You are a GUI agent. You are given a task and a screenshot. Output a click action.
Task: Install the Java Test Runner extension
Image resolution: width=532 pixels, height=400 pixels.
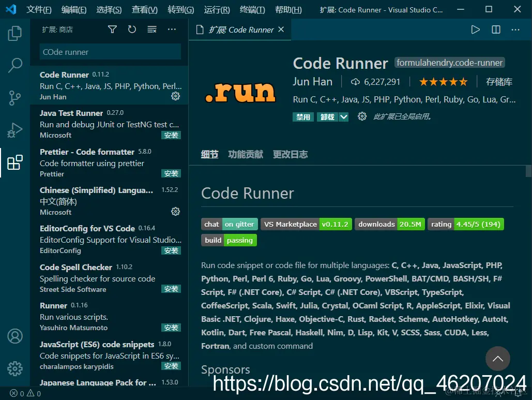pos(171,135)
